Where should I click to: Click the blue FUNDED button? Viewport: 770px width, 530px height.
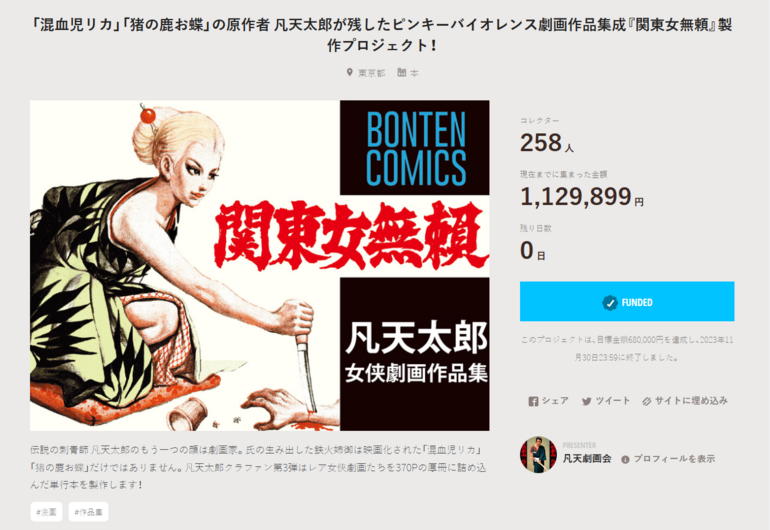(627, 302)
